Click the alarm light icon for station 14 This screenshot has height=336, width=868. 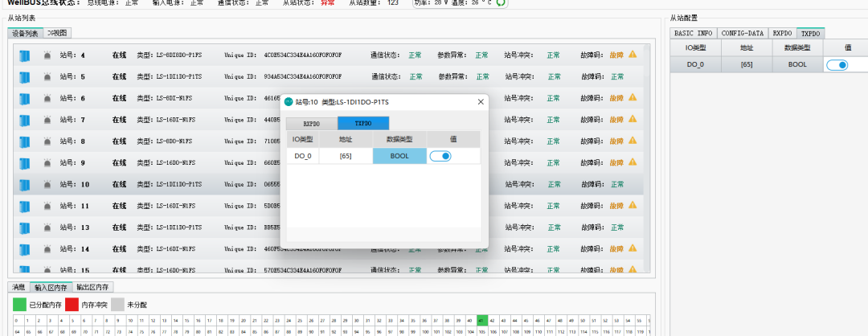[47, 249]
